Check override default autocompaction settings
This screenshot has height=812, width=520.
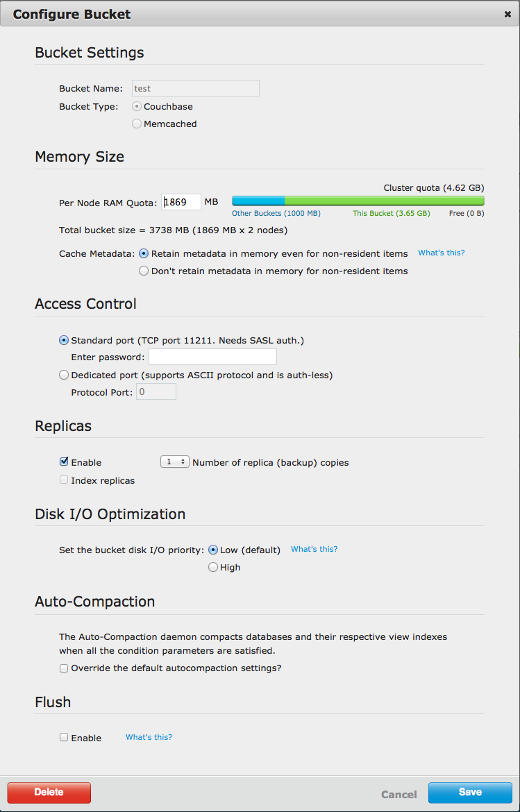tap(64, 668)
